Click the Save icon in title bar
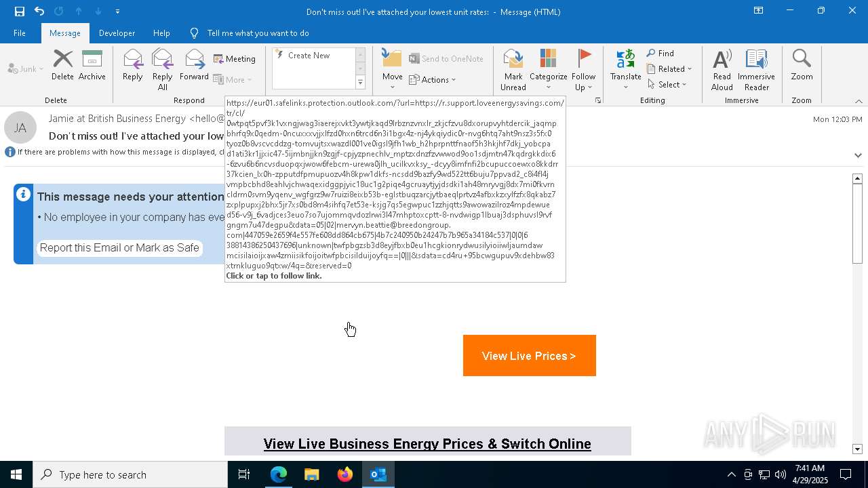This screenshot has height=488, width=868. click(19, 11)
